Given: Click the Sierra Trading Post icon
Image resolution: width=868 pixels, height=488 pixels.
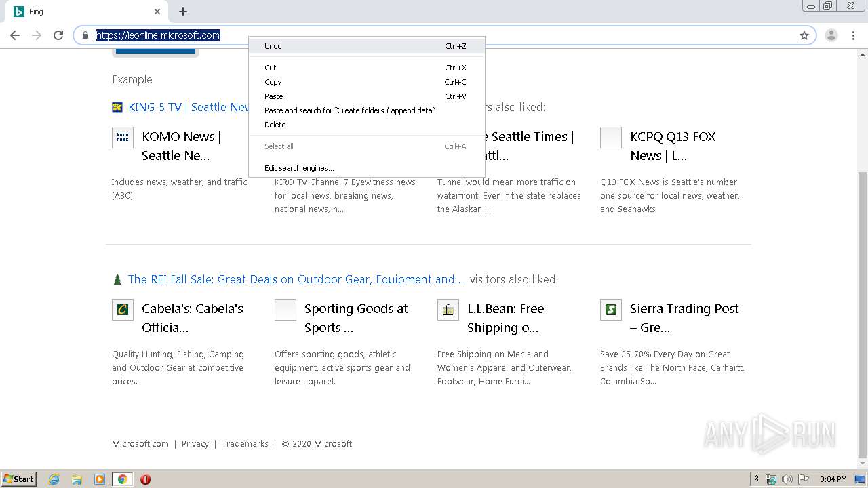Looking at the screenshot, I should click(x=611, y=310).
